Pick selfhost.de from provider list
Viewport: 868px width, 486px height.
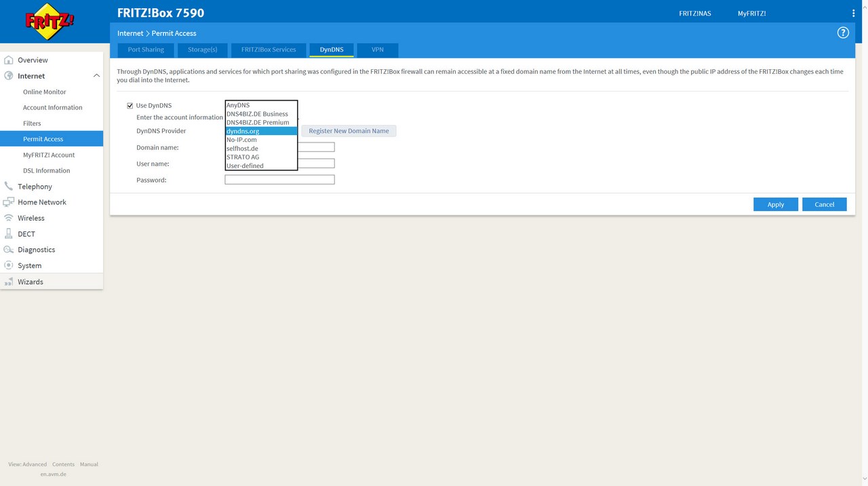tap(261, 149)
